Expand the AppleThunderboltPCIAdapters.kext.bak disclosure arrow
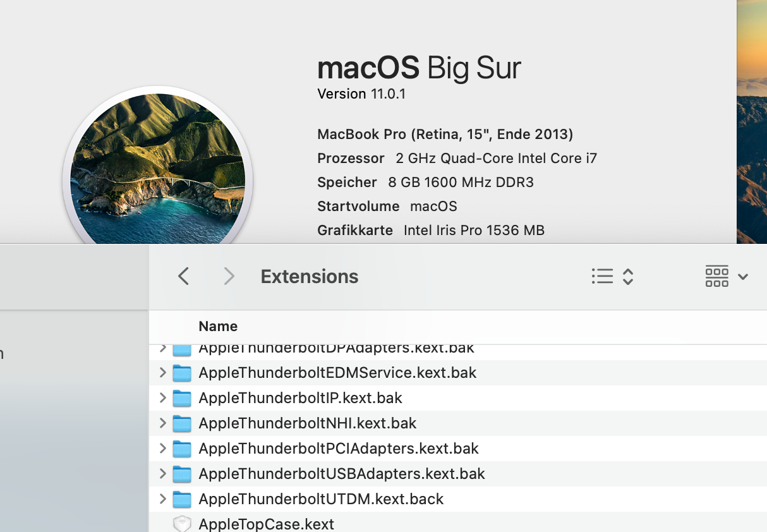Image resolution: width=767 pixels, height=532 pixels. click(x=163, y=449)
